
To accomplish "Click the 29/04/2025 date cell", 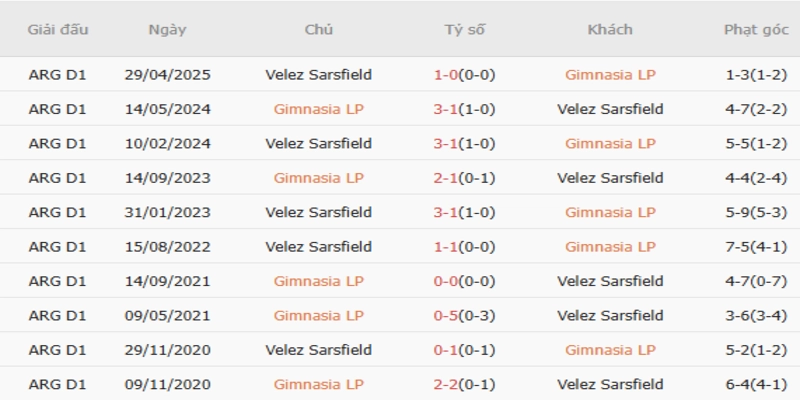I will [x=167, y=74].
